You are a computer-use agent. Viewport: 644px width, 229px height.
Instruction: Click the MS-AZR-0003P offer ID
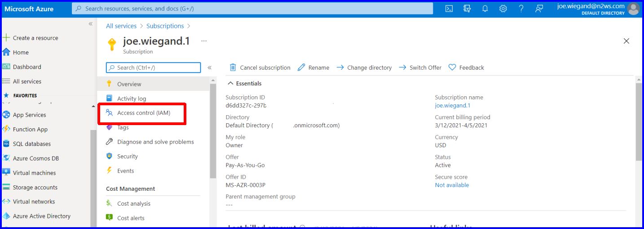246,185
